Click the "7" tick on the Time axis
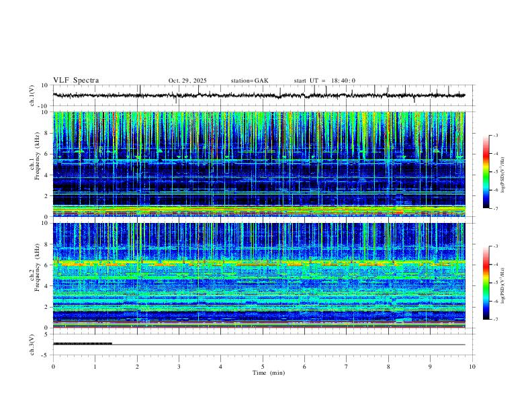Viewport: 532px width, 411px height. (x=347, y=367)
